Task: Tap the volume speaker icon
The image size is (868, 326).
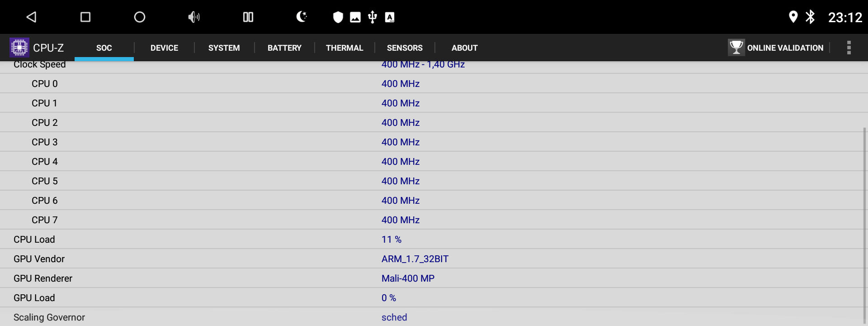Action: tap(194, 17)
